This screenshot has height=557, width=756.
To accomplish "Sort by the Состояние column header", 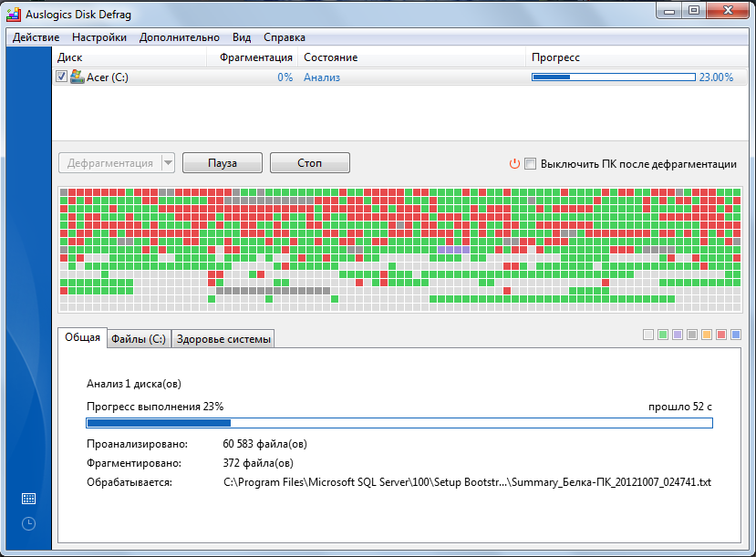I will 412,57.
